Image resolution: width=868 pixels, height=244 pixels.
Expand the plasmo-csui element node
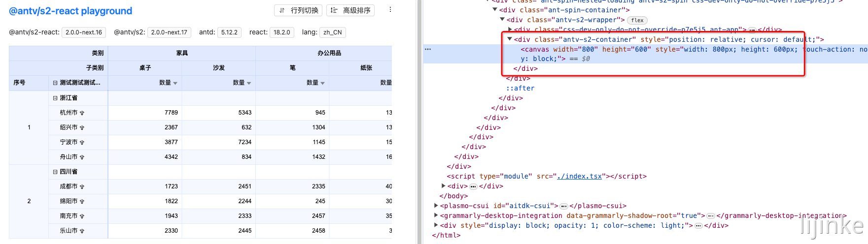(x=436, y=206)
